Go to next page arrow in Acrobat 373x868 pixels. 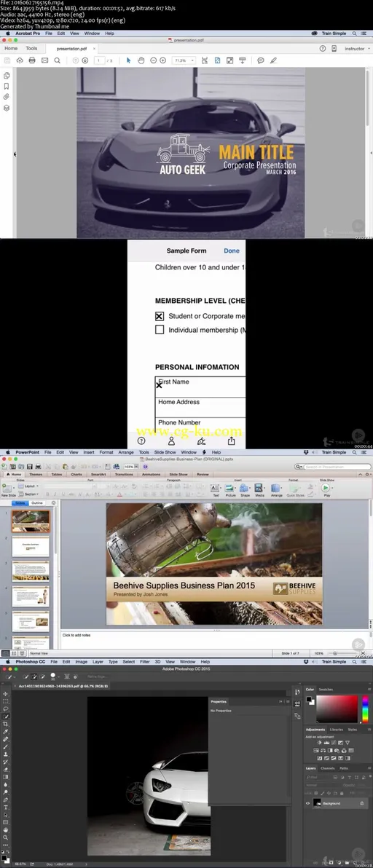(x=85, y=60)
